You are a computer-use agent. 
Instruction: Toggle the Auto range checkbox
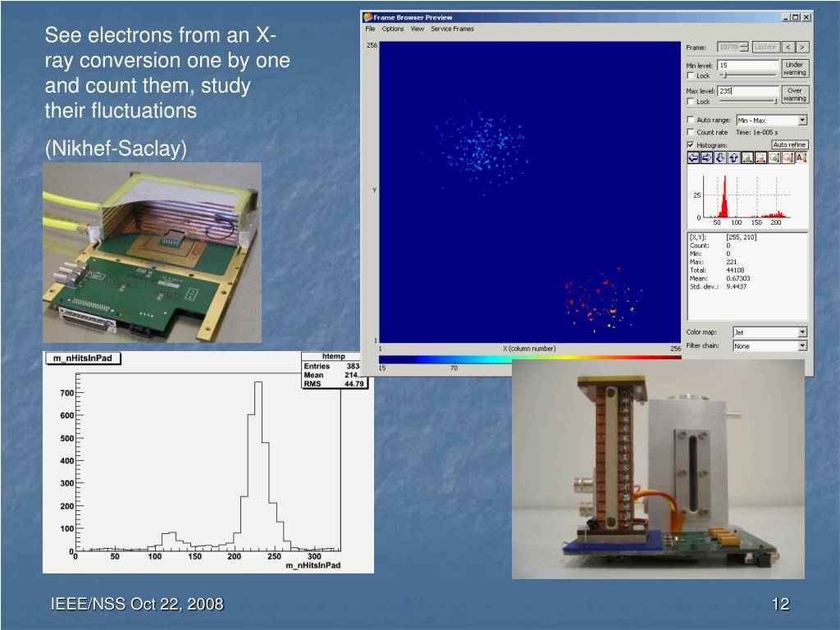click(691, 120)
